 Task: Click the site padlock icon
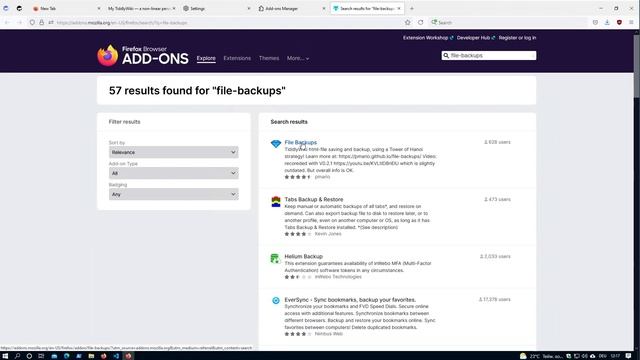point(42,22)
